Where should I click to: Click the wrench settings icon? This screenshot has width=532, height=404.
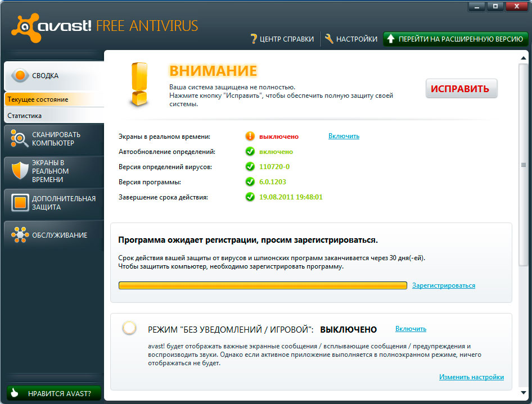(330, 39)
